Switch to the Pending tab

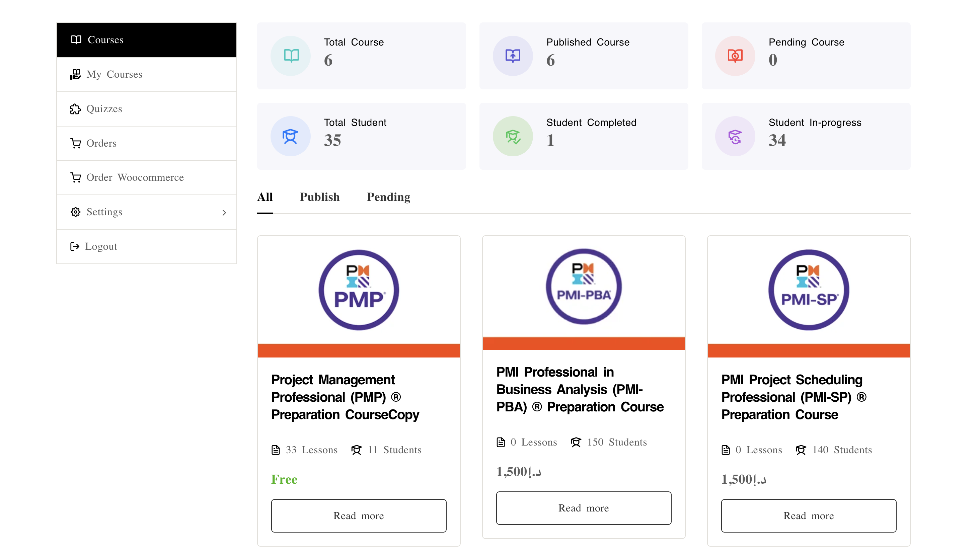[388, 197]
